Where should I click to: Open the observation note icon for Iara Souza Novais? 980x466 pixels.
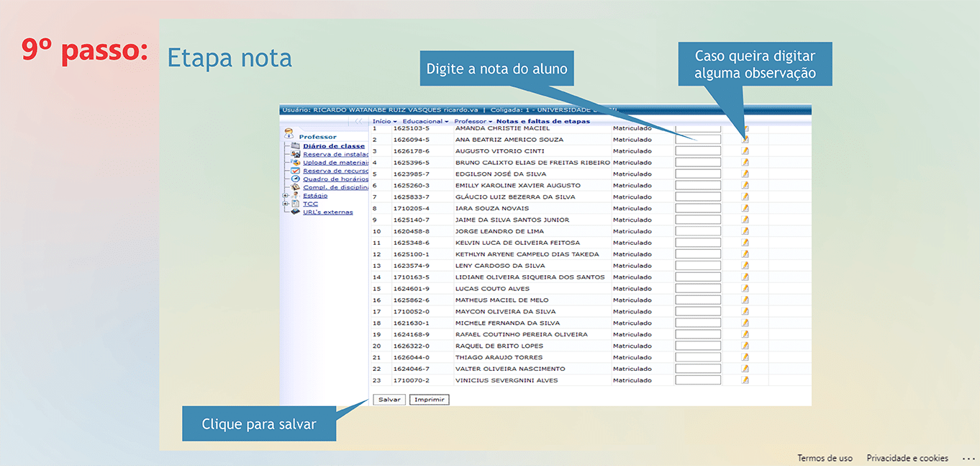(745, 208)
